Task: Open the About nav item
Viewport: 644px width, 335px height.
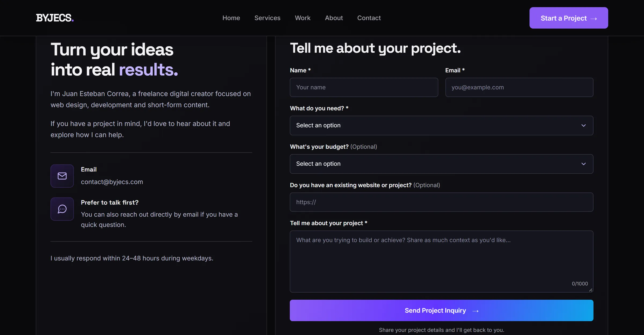Action: click(334, 18)
